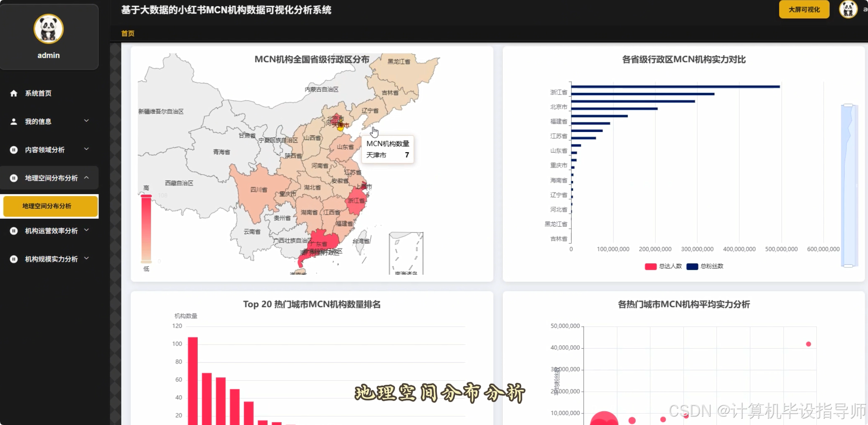This screenshot has width=868, height=425.
Task: Expand the 内容领域分析 chevron
Action: click(86, 149)
